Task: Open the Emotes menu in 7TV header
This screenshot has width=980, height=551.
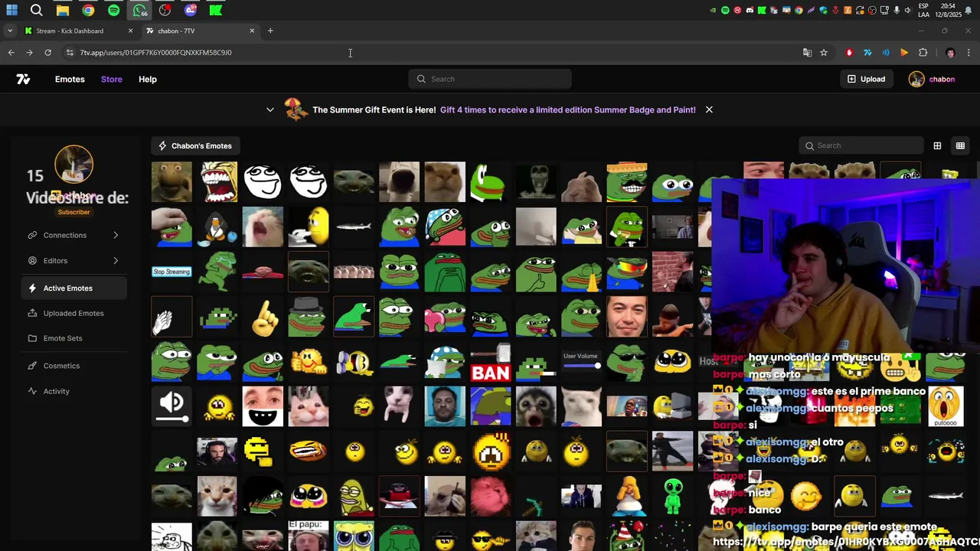Action: [70, 79]
